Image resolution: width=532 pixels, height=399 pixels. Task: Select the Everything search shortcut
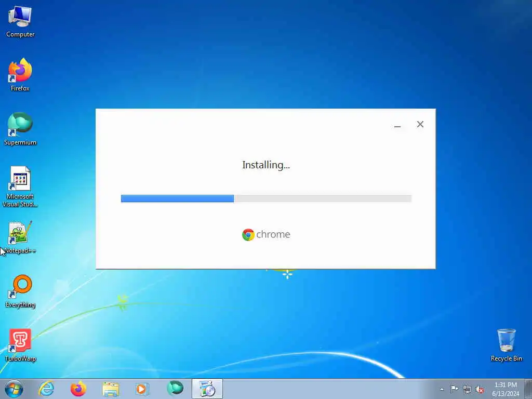(x=20, y=291)
